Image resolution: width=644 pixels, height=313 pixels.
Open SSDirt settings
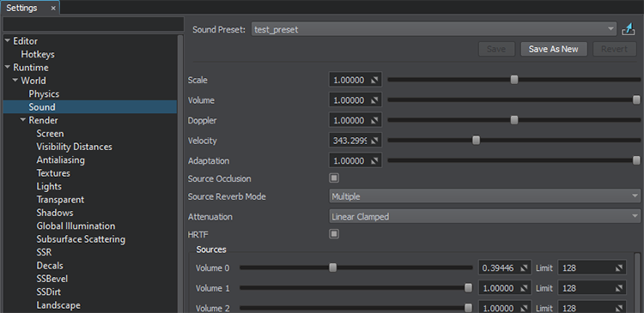(49, 292)
